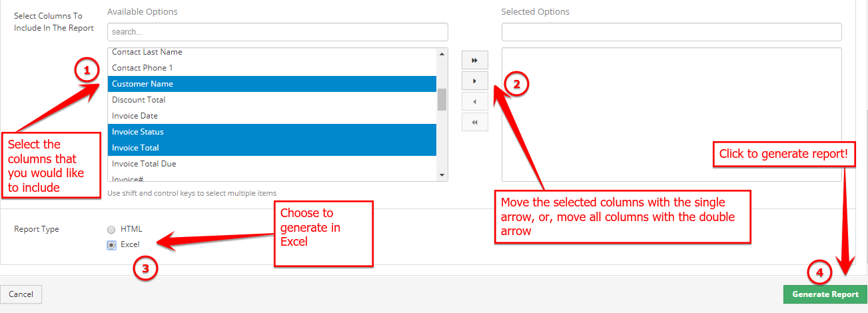Click the single right arrow move button
Viewport: 868px width, 313px height.
click(x=475, y=81)
